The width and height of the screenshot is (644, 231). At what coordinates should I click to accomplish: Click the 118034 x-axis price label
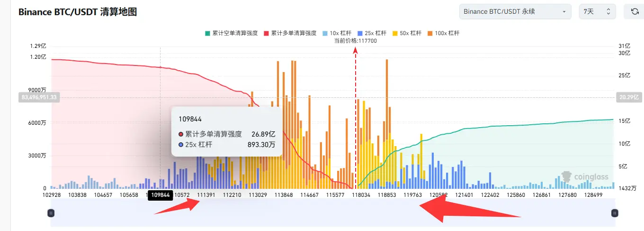click(361, 195)
